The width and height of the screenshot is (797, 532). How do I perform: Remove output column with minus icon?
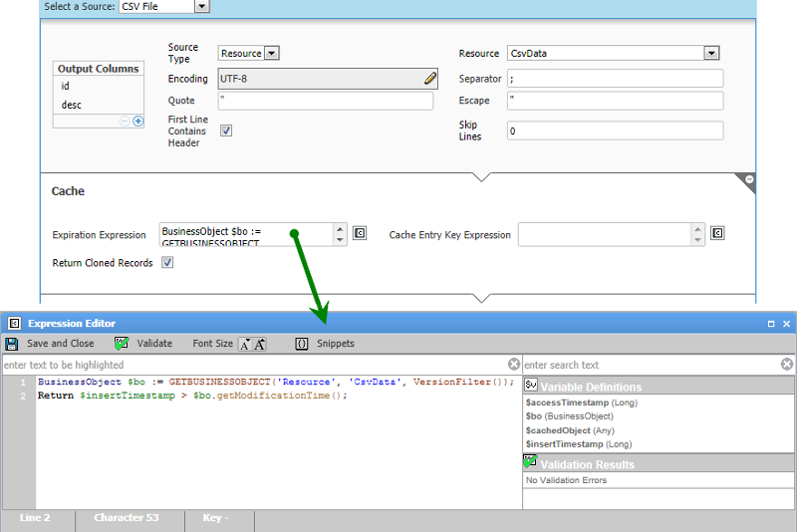pos(125,121)
